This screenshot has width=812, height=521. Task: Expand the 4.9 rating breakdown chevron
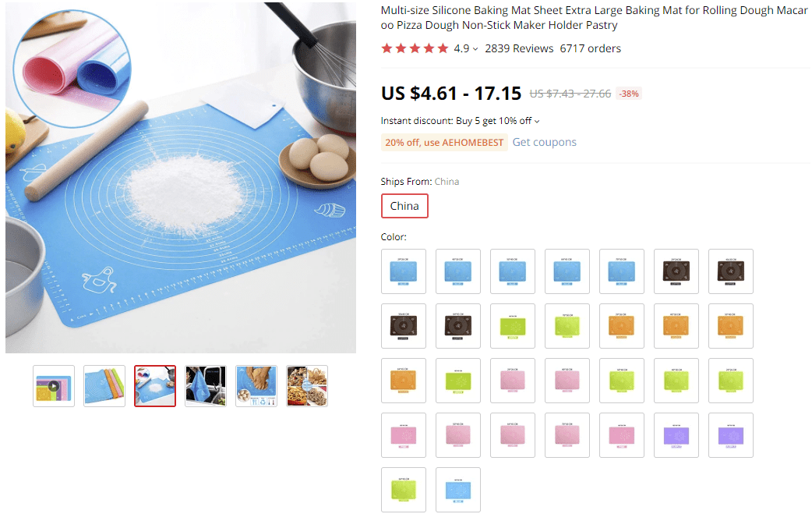(x=475, y=49)
